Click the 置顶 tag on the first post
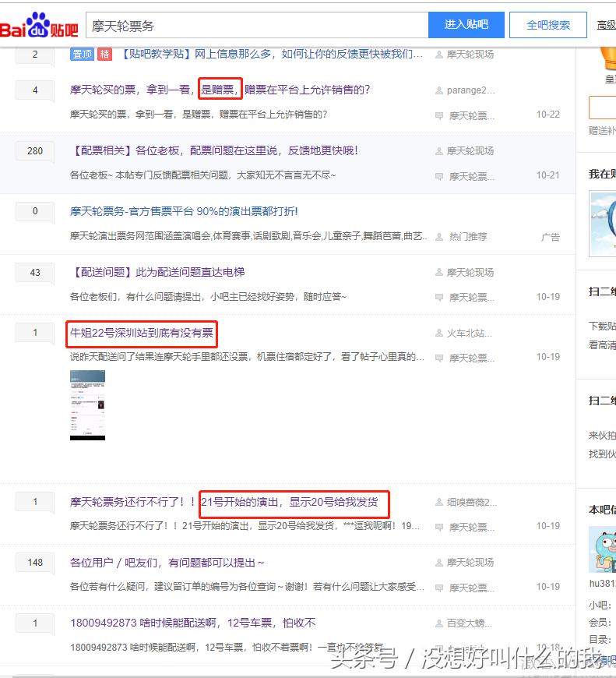Image resolution: width=616 pixels, height=678 pixels. coord(82,54)
